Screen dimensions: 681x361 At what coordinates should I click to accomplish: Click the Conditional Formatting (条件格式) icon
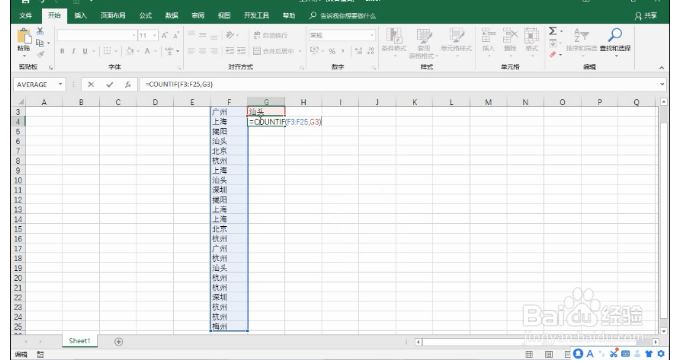[x=394, y=36]
